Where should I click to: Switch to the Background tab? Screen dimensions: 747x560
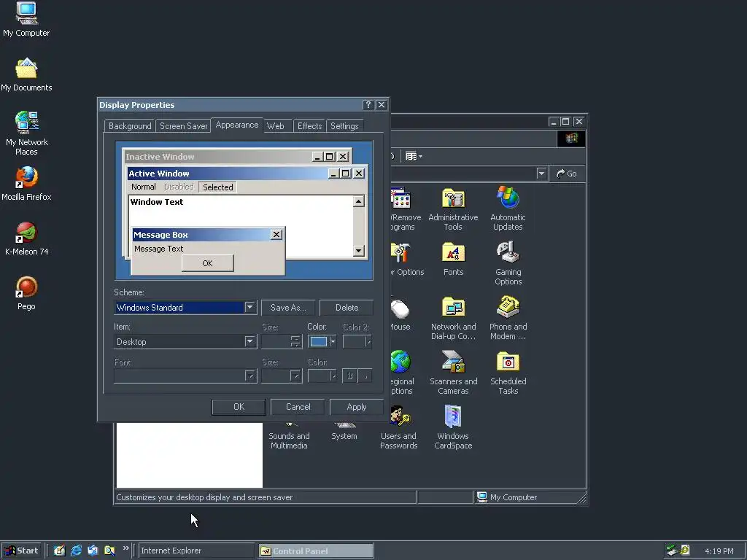[130, 126]
